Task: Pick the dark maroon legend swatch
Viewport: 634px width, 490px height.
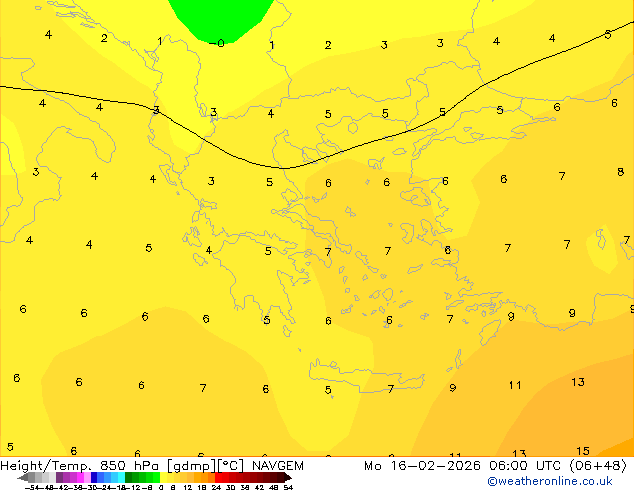Action: [x=281, y=477]
